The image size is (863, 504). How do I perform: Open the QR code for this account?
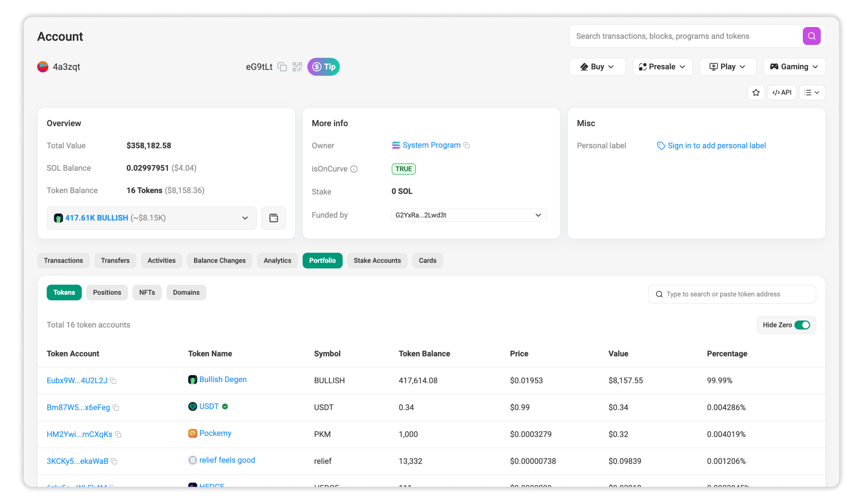[x=297, y=66]
